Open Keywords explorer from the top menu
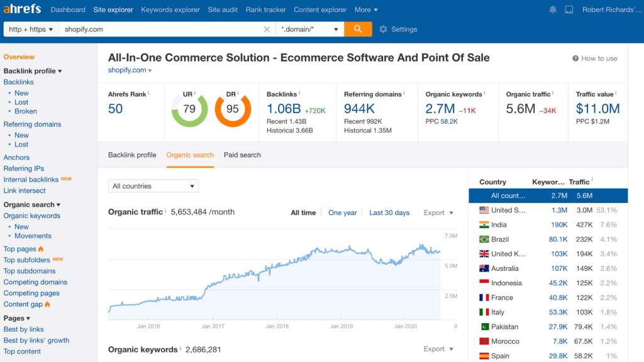644x362 pixels. [x=170, y=9]
